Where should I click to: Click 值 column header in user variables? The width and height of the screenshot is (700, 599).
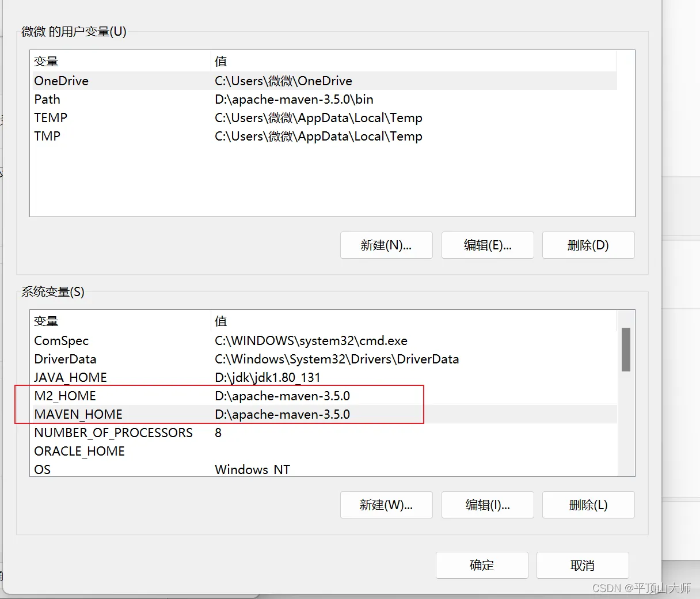point(414,61)
